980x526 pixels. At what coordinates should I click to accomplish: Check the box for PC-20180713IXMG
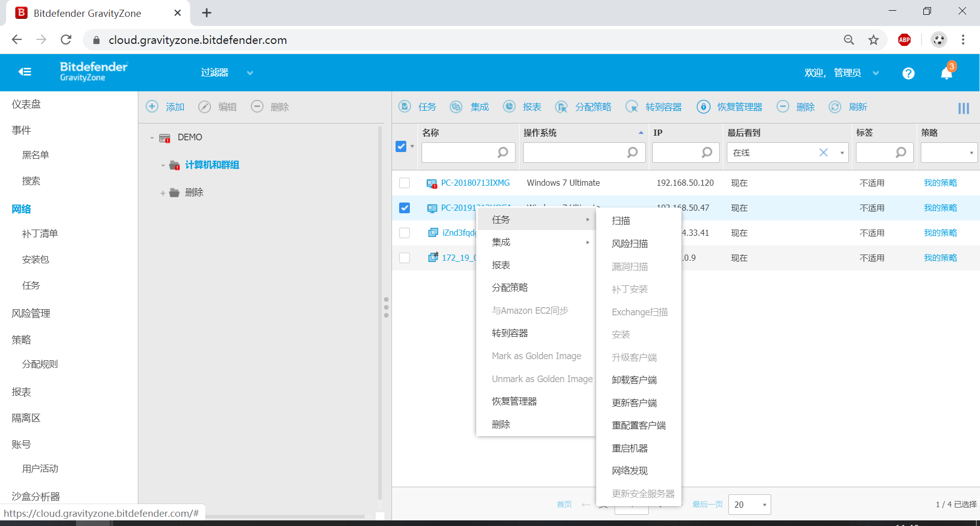coord(405,183)
